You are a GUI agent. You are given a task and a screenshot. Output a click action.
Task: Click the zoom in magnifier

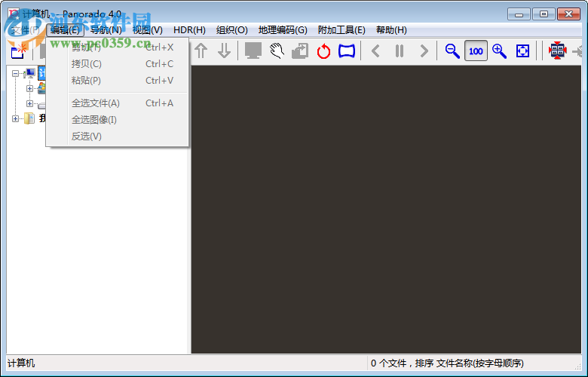[499, 51]
